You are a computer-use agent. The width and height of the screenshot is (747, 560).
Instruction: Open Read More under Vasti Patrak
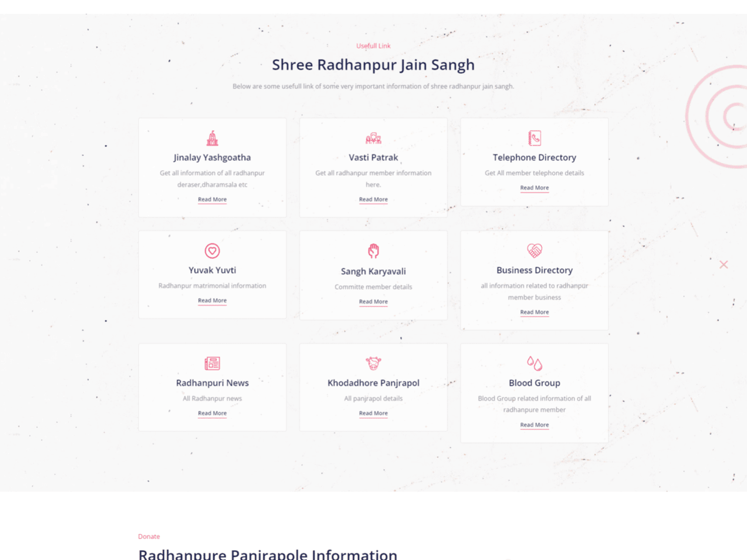[x=373, y=200]
